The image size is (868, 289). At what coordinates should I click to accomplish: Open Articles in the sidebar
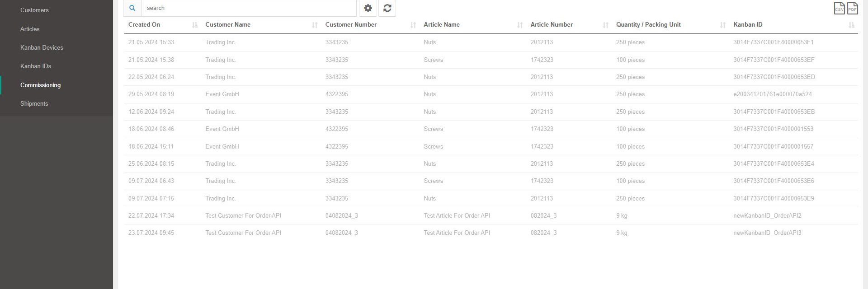coord(30,29)
